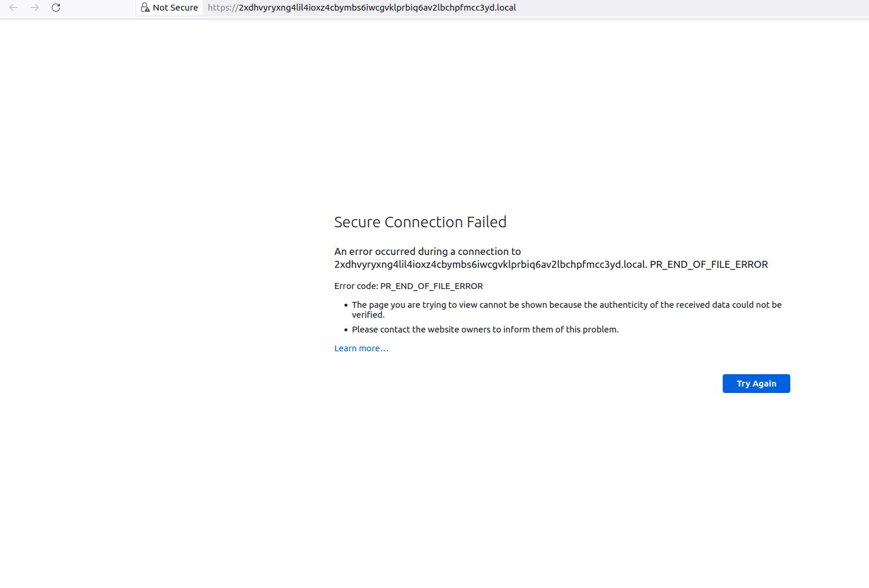Click the reload icon to retry loading
Image resolution: width=869 pixels, height=588 pixels.
[56, 8]
